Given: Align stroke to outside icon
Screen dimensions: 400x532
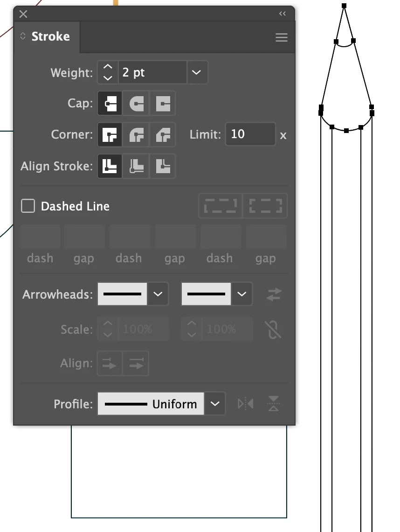Looking at the screenshot, I should coord(163,166).
